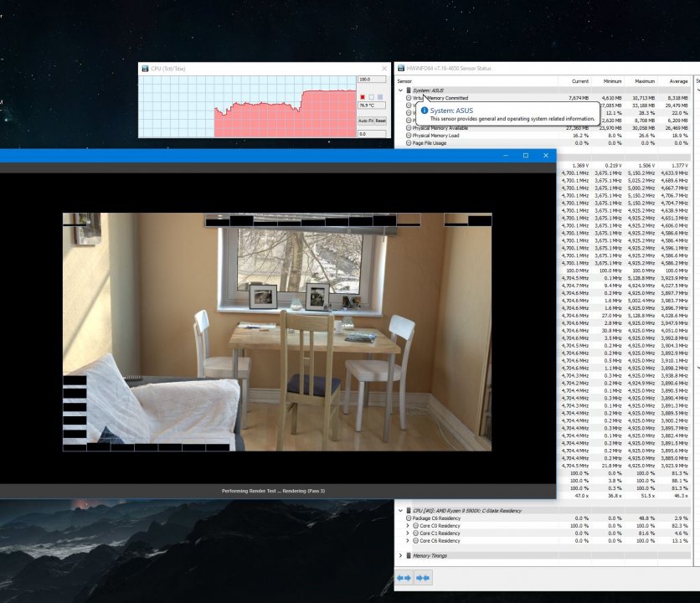Click the Virtual Memory Committed sensor icon
This screenshot has width=700, height=603.
tap(409, 98)
